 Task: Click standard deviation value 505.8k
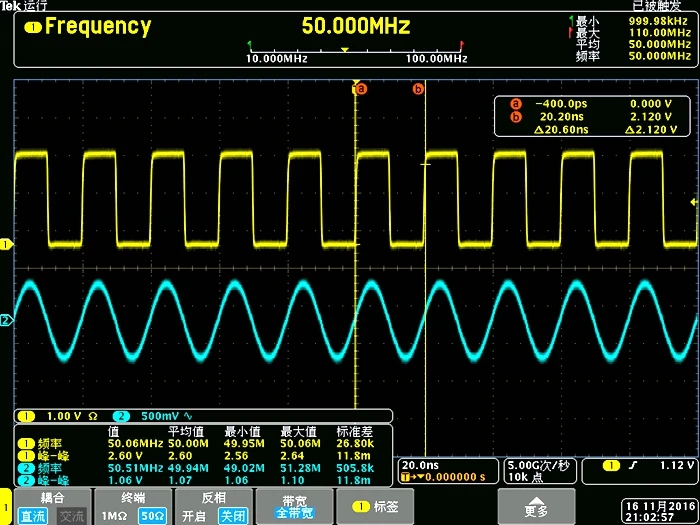click(355, 468)
